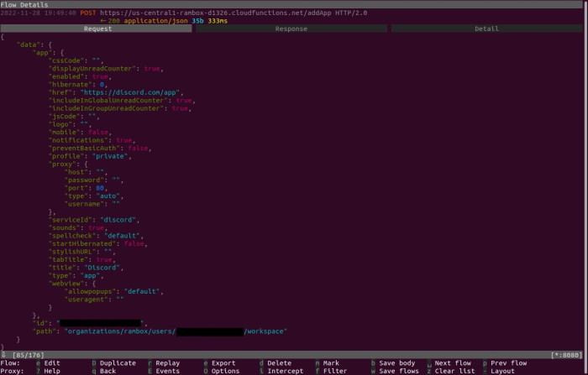Image resolution: width=588 pixels, height=375 pixels.
Task: Click Save body in the bottom bar
Action: [399, 362]
